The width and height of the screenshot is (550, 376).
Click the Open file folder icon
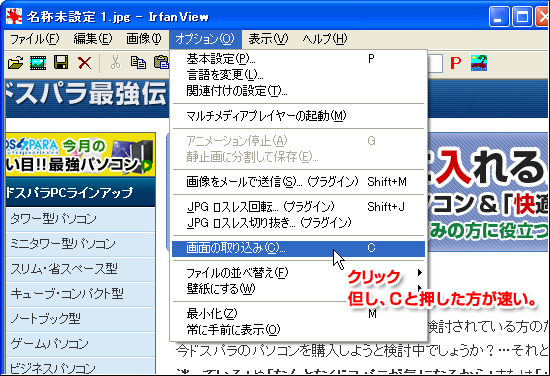(x=15, y=63)
